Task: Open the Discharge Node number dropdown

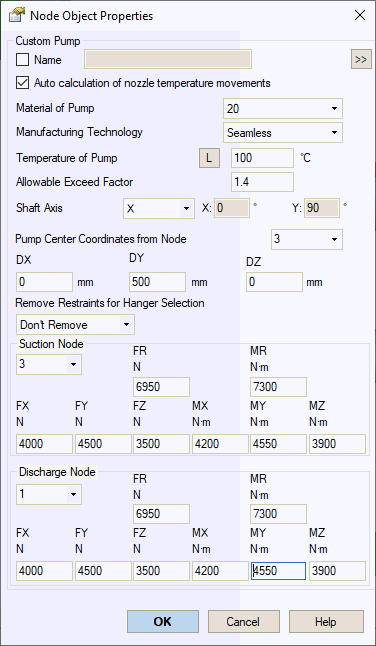Action: [x=49, y=494]
